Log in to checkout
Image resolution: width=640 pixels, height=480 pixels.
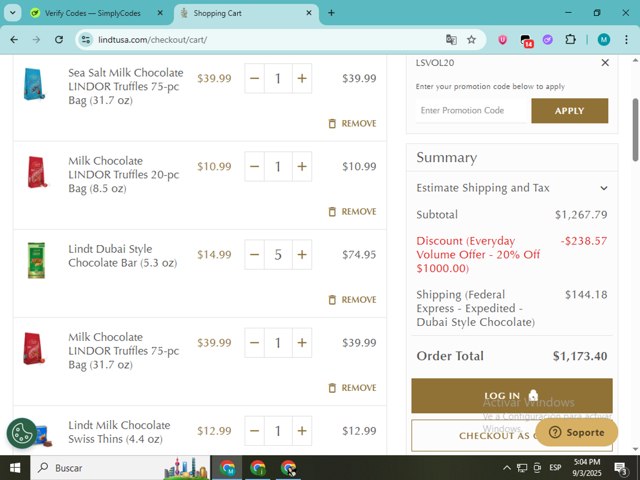coord(512,396)
